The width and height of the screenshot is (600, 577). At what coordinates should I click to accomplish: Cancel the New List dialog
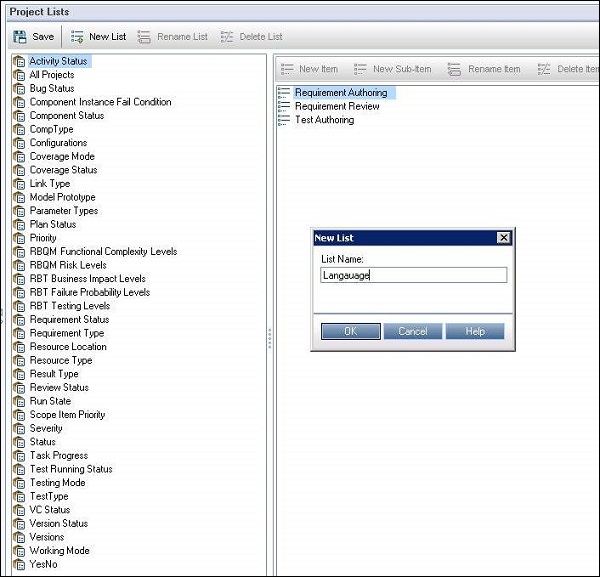click(x=413, y=331)
